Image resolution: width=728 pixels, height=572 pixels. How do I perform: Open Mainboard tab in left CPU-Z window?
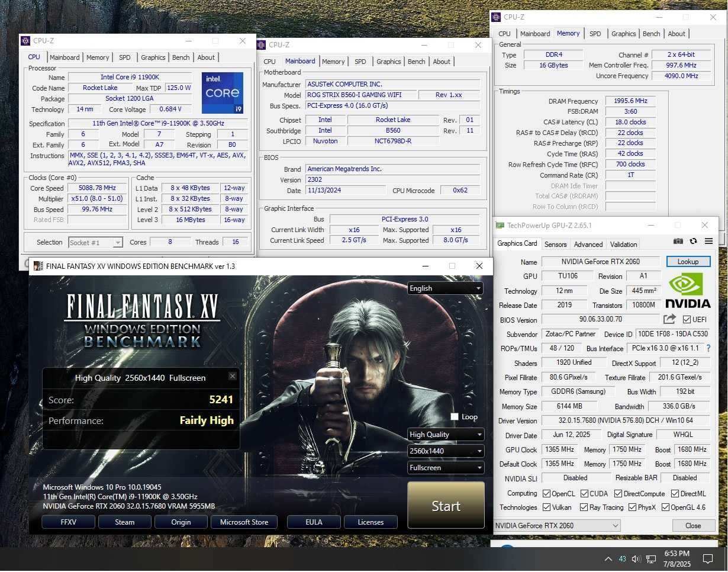coord(65,57)
